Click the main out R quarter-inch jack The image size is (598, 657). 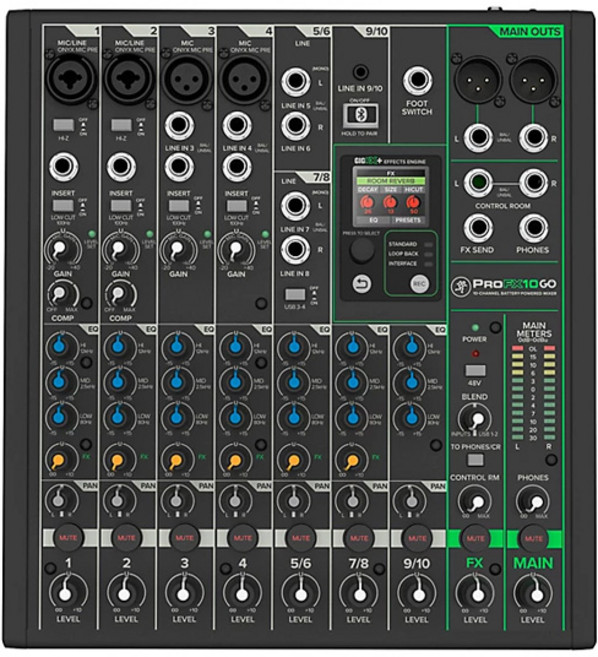534,137
